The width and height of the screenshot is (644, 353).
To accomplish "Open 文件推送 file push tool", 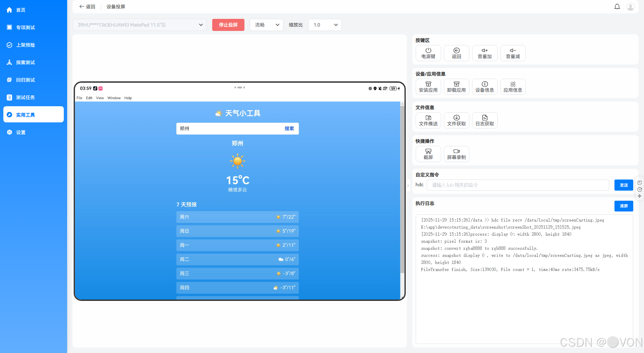I will tap(428, 120).
